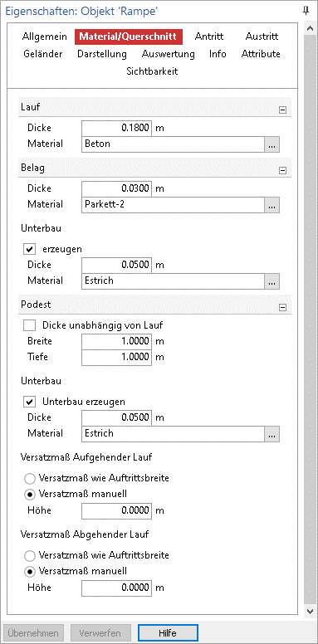
Task: Collapse the Belag section
Action: point(282,170)
